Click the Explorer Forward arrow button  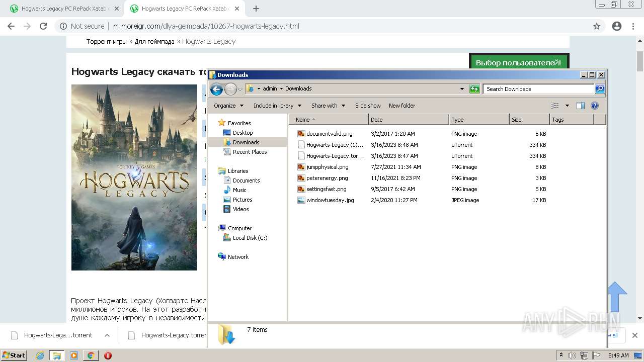pos(230,89)
